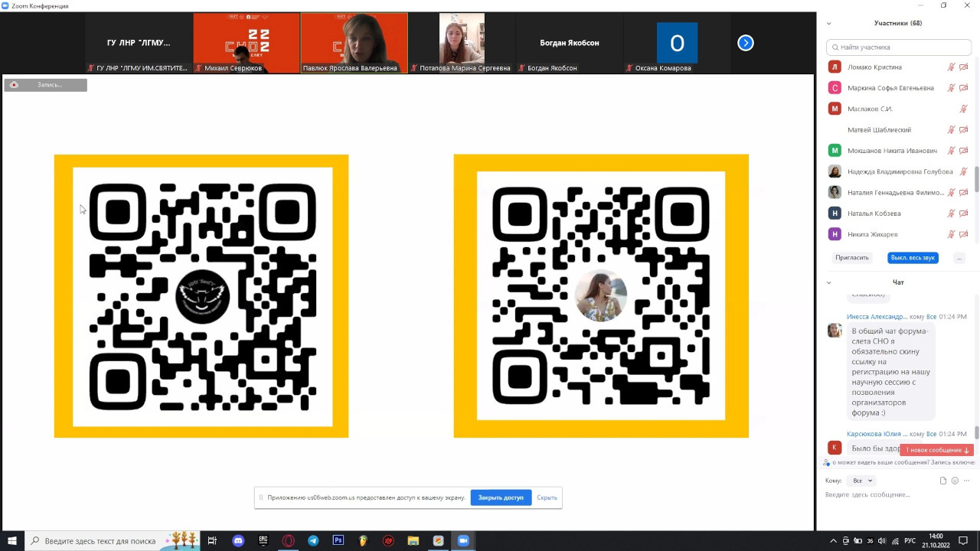The width and height of the screenshot is (980, 551).
Task: Click the recording indicator icon
Action: (x=14, y=85)
